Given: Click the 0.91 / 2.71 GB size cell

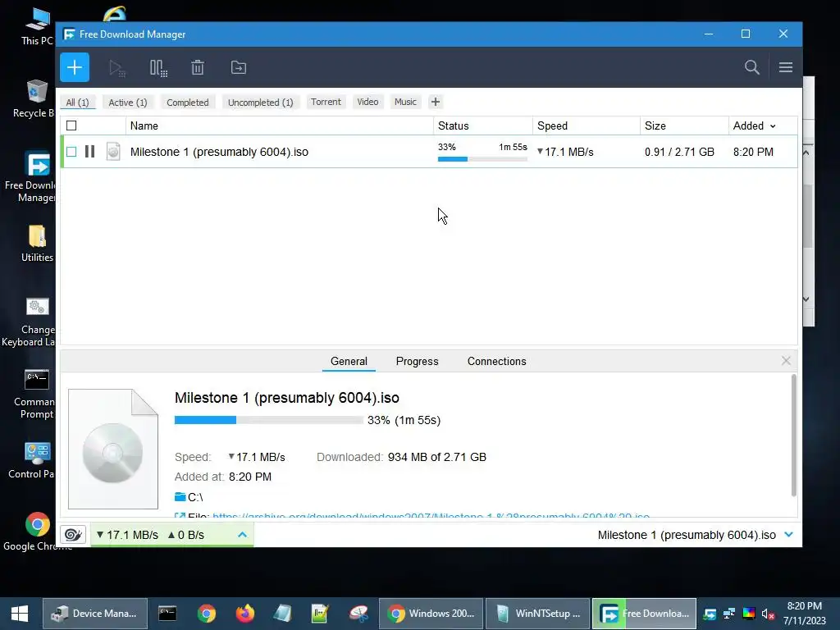Looking at the screenshot, I should (679, 152).
